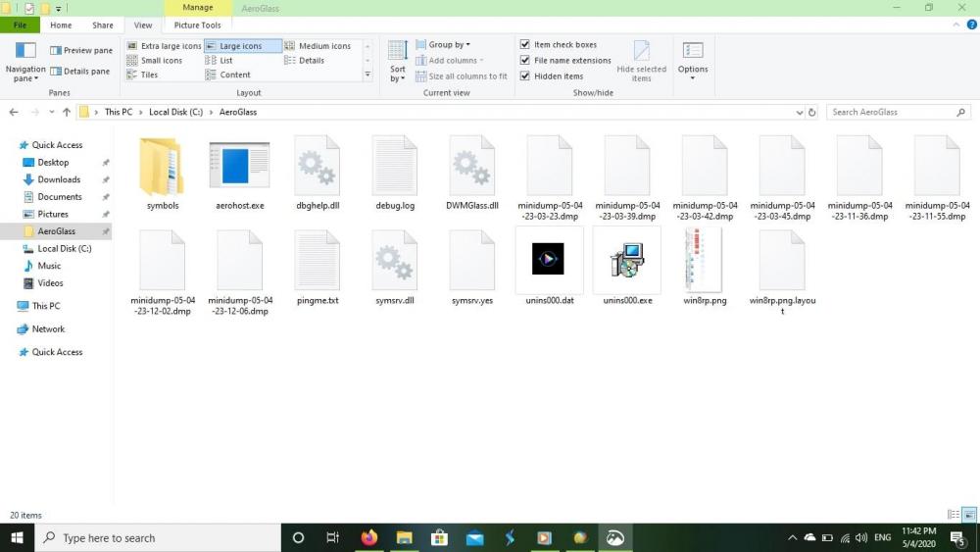Click the refresh button in address bar
The image size is (980, 552).
812,113
